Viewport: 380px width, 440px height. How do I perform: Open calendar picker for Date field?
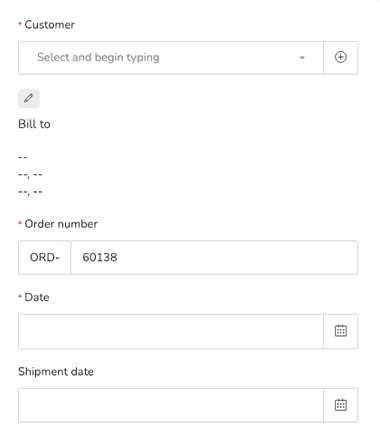340,331
